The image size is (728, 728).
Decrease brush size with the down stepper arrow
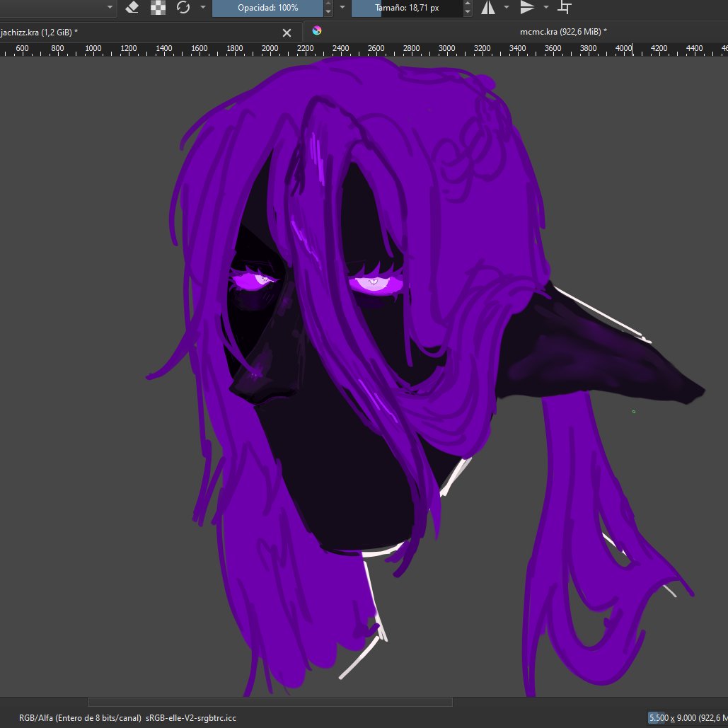tap(468, 12)
